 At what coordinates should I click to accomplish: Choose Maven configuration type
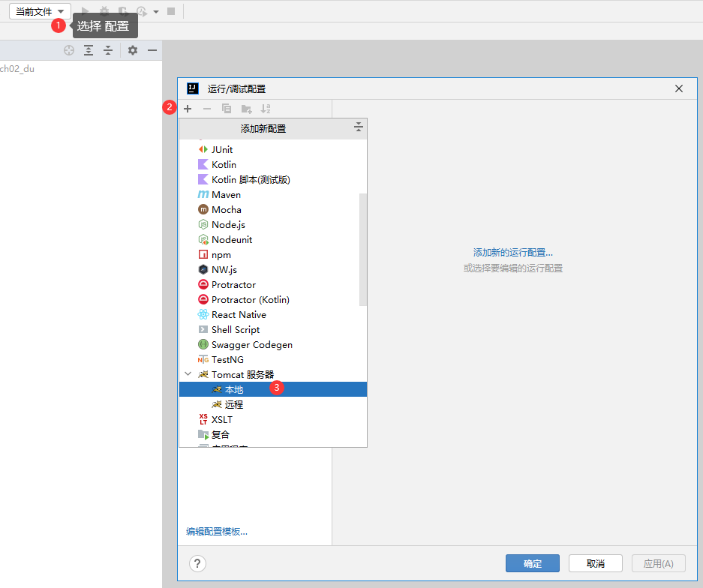[x=226, y=194]
